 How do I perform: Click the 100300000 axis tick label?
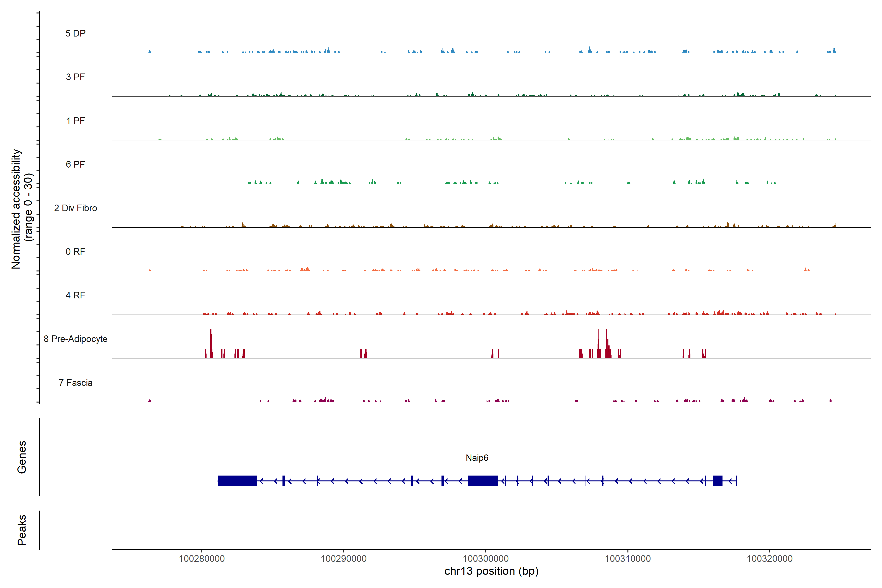tap(486, 558)
